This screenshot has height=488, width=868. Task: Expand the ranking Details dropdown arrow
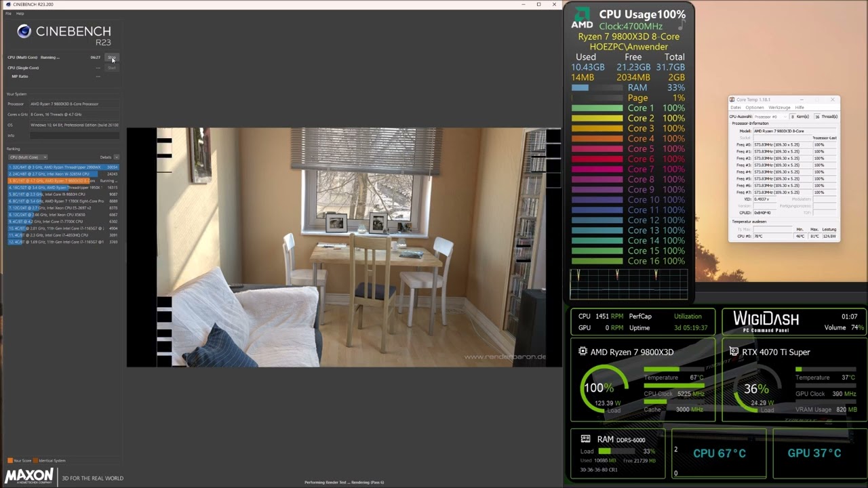(x=116, y=157)
